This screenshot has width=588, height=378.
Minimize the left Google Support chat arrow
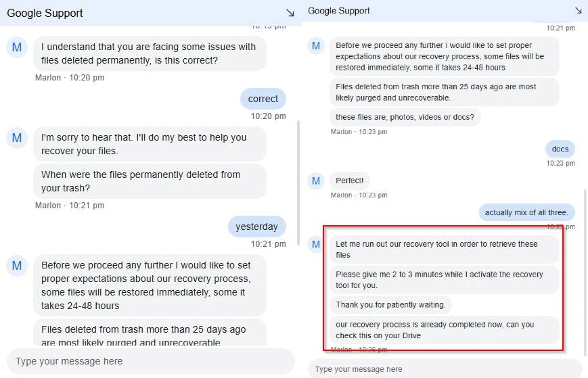[x=290, y=13]
